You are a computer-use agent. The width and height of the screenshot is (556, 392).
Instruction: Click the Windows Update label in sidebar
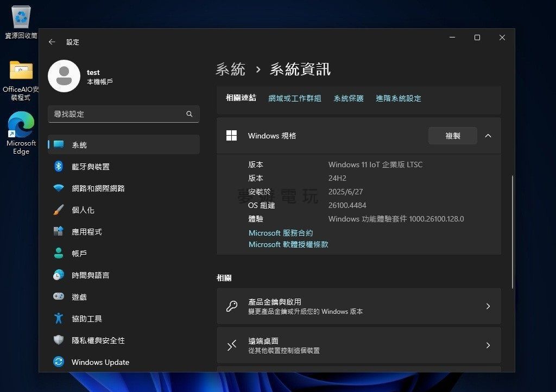pyautogui.click(x=100, y=362)
